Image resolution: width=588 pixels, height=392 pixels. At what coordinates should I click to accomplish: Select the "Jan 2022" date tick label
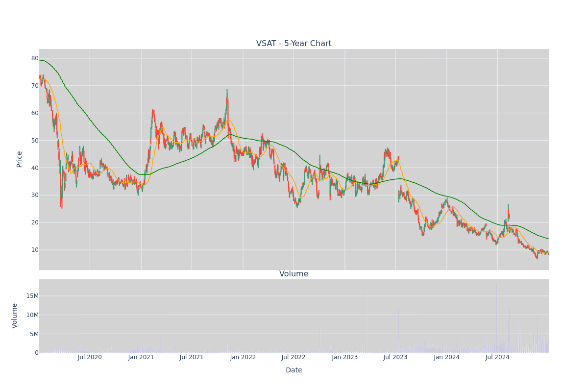pyautogui.click(x=243, y=357)
